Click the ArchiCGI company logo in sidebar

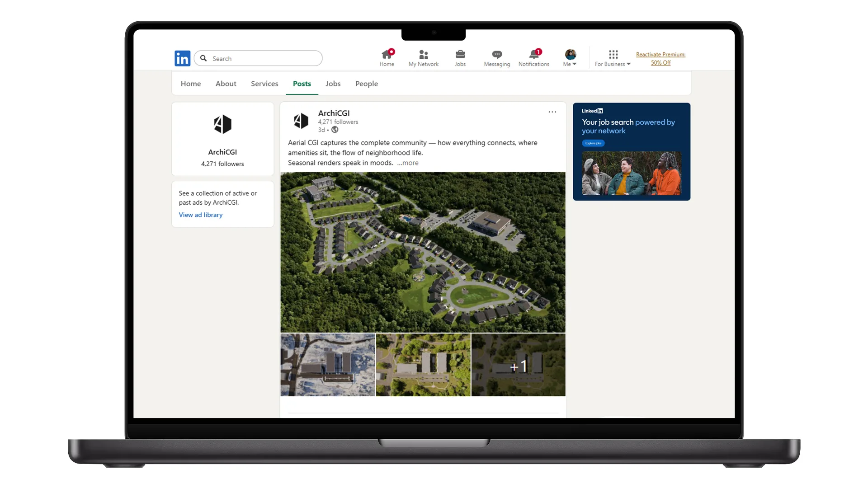[x=222, y=124]
